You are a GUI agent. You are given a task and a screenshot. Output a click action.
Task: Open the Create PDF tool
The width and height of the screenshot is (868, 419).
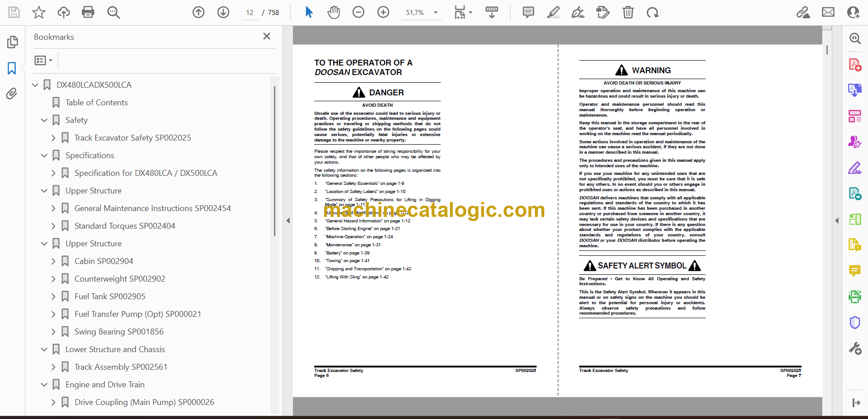coord(854,65)
